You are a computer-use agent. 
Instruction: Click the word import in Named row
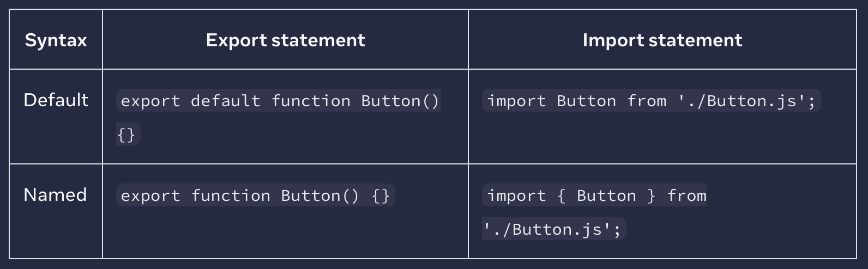516,195
